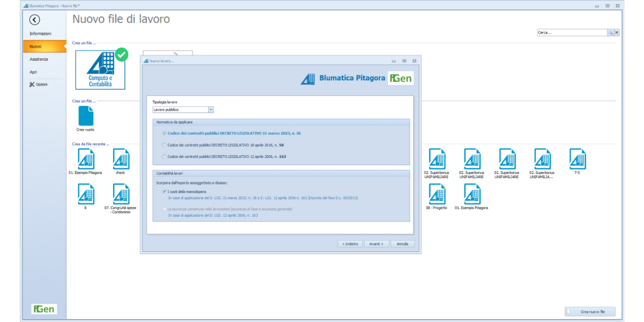Clear search with the X icon
The image size is (644, 322).
point(617,33)
